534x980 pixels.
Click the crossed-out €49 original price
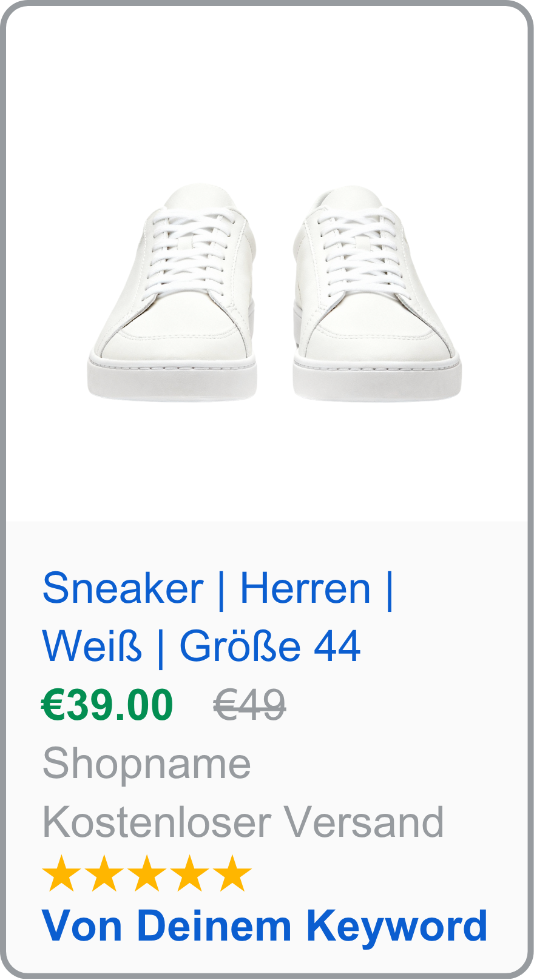249,705
